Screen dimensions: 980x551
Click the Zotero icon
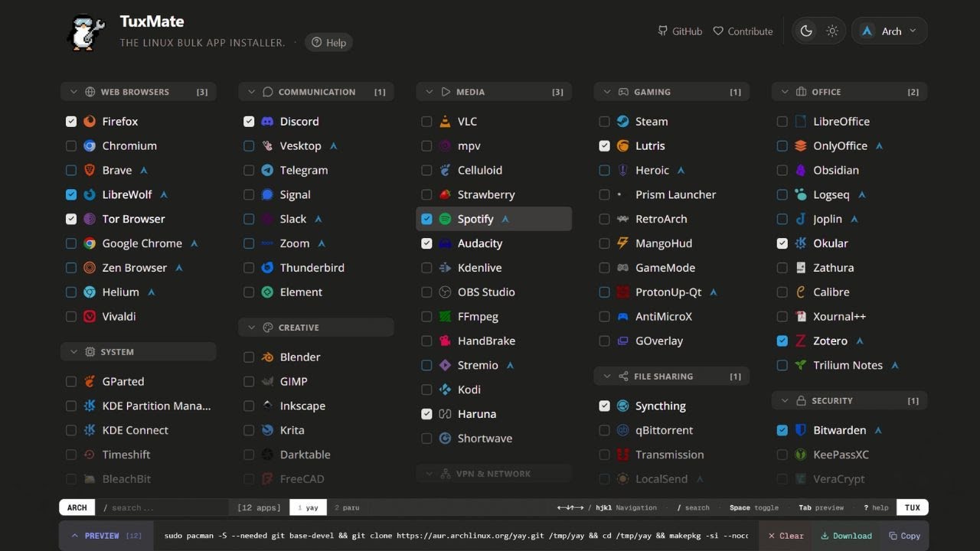800,341
